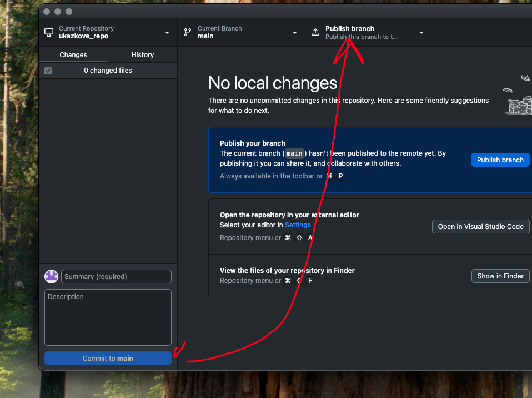
Task: Open the Current Repository dropdown
Action: tap(166, 32)
